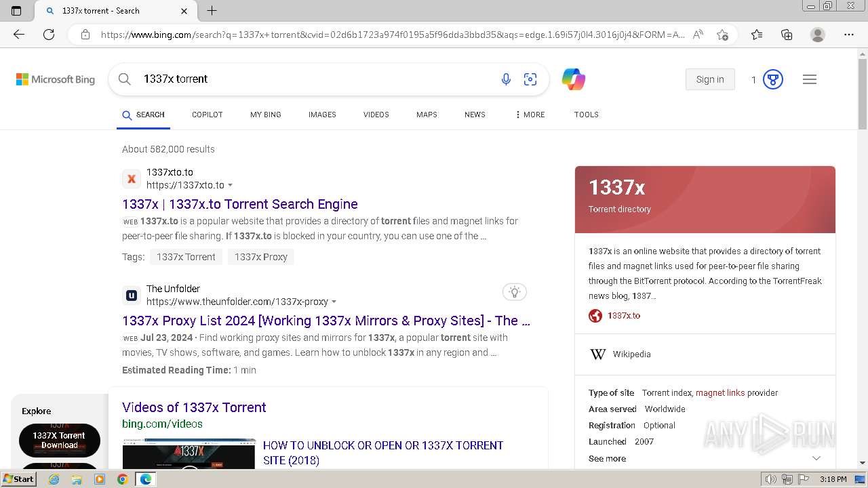Click The Unfolder site favicon

click(x=132, y=296)
